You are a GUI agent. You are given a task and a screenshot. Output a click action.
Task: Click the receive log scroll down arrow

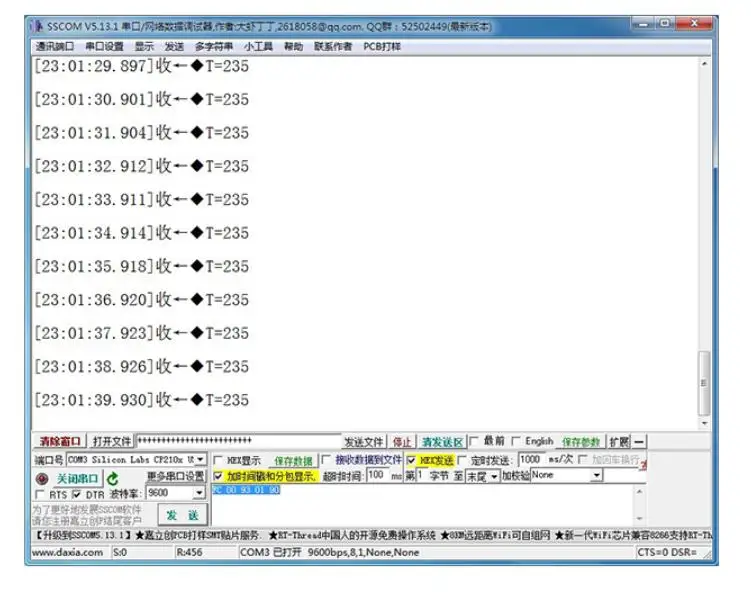click(704, 423)
